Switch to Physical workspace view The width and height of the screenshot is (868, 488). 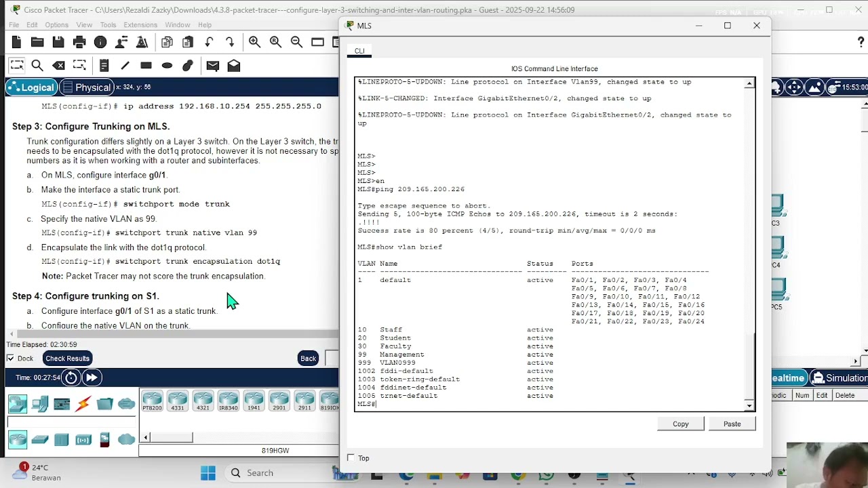[x=85, y=87]
